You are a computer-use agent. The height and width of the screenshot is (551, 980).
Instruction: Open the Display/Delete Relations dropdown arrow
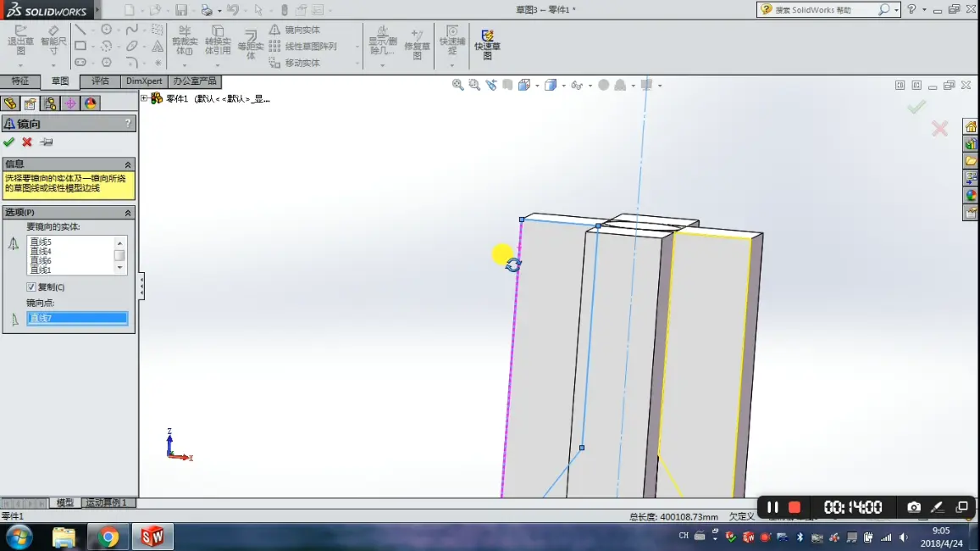pyautogui.click(x=383, y=65)
